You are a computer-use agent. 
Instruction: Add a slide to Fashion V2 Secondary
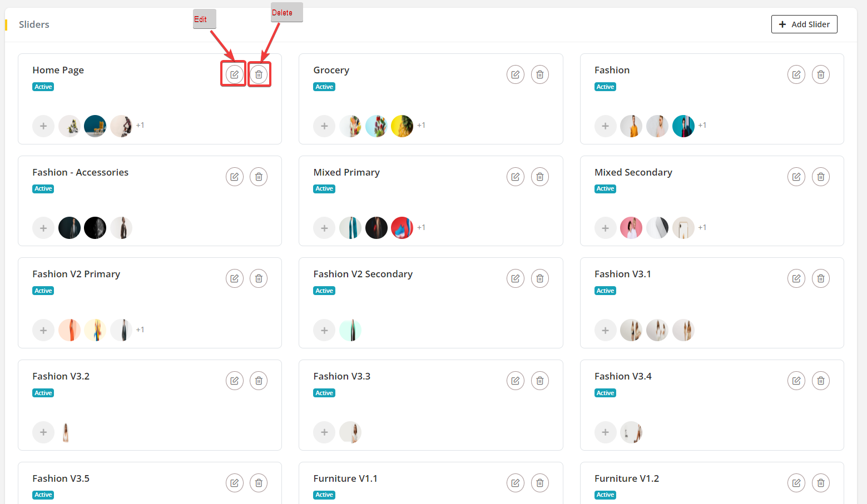pyautogui.click(x=324, y=331)
